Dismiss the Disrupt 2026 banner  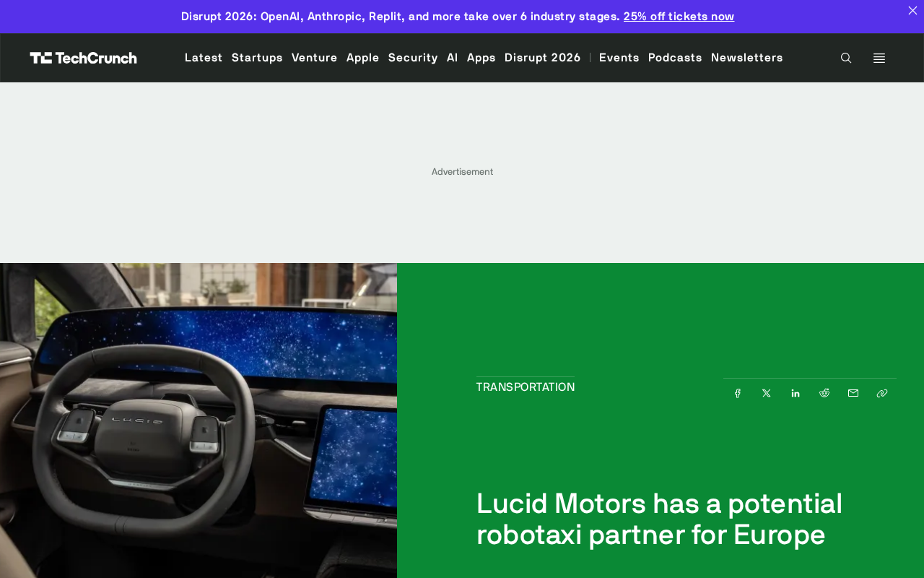pos(912,10)
